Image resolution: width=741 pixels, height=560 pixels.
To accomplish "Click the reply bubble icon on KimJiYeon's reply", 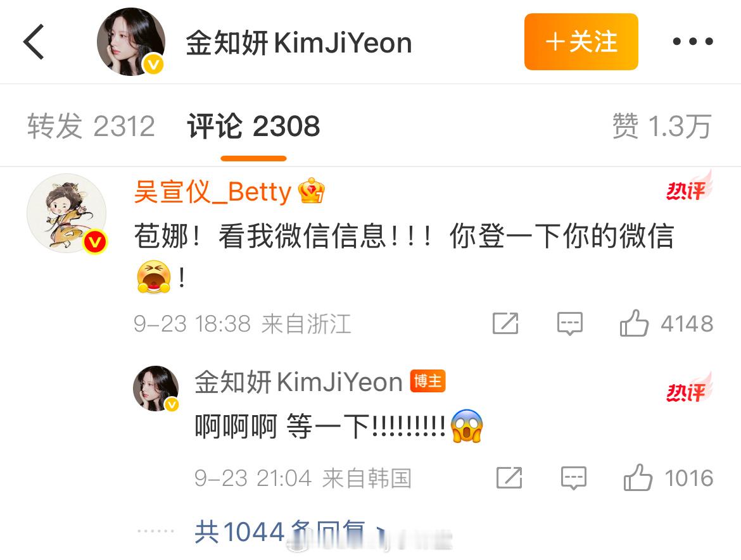I will (x=574, y=478).
